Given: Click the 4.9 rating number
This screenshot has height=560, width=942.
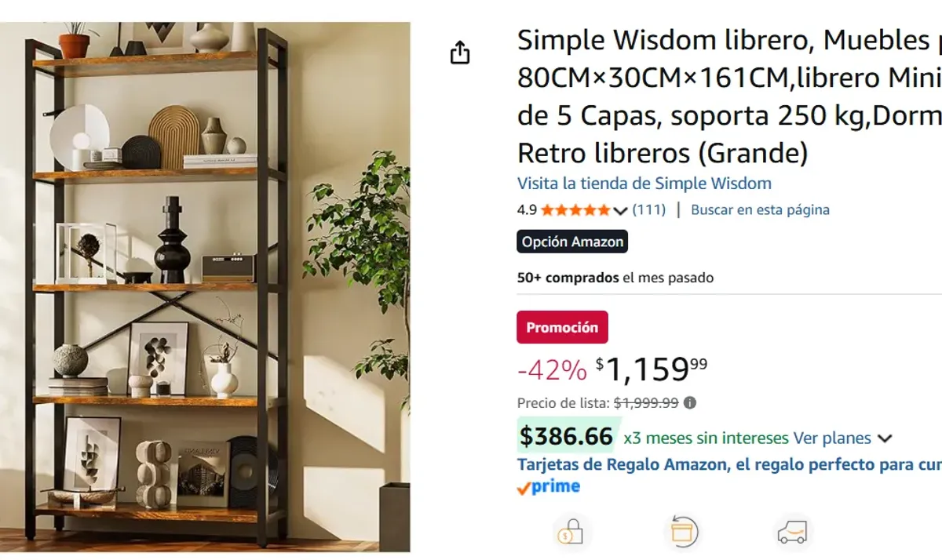Looking at the screenshot, I should (x=527, y=210).
